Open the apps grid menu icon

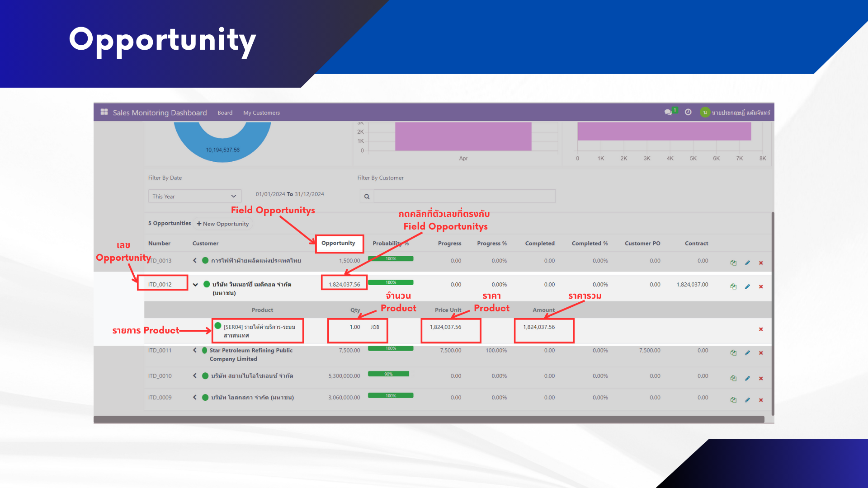(104, 112)
